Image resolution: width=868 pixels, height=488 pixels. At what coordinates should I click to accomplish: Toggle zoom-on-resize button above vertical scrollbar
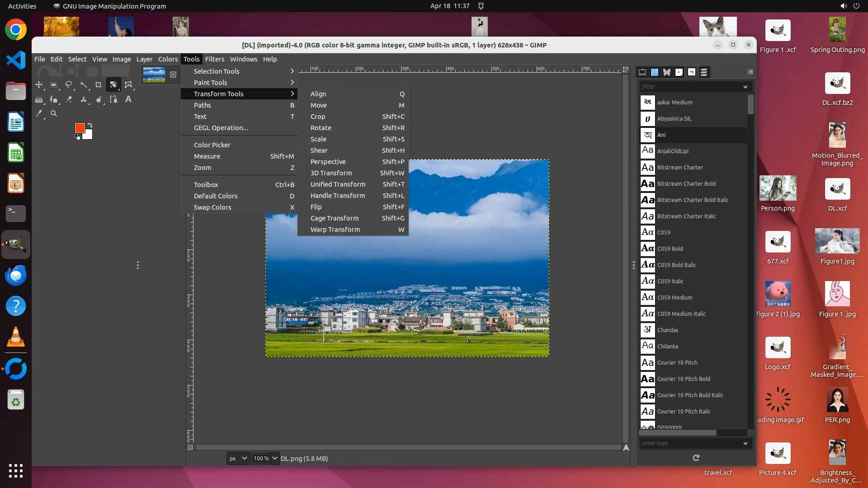pyautogui.click(x=626, y=70)
